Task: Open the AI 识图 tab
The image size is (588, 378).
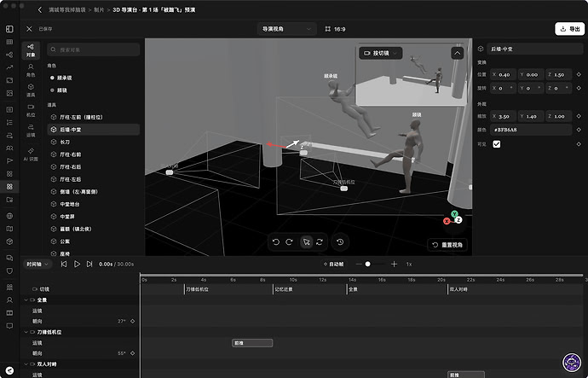Action: 31,154
